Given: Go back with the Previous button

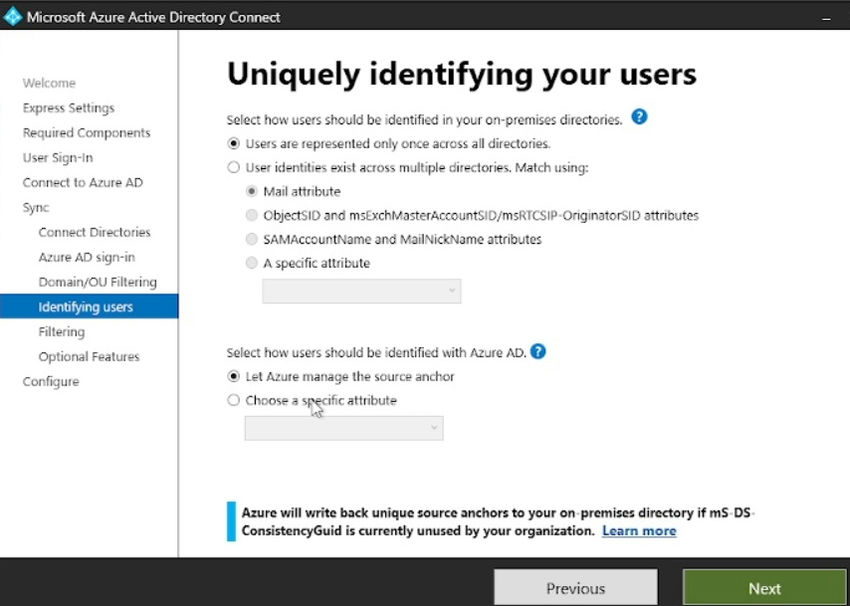Looking at the screenshot, I should coord(575,588).
